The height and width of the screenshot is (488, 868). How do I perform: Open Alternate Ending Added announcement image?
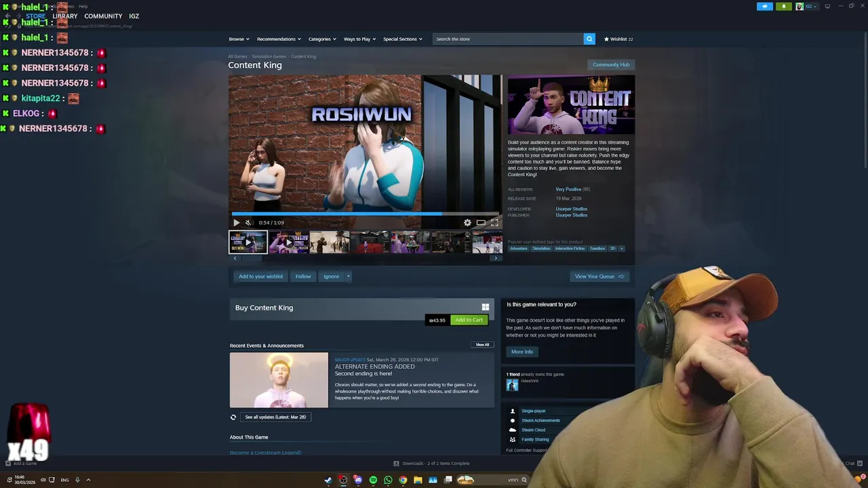click(x=279, y=380)
